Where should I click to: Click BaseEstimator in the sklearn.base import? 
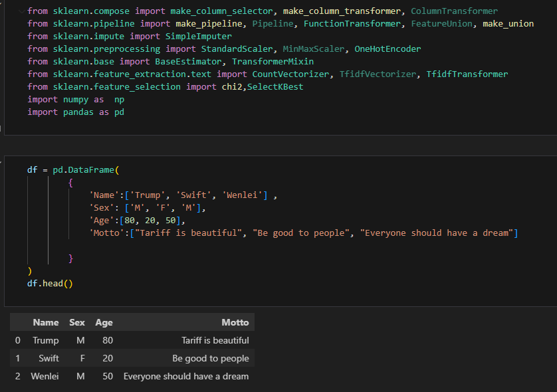click(x=188, y=61)
